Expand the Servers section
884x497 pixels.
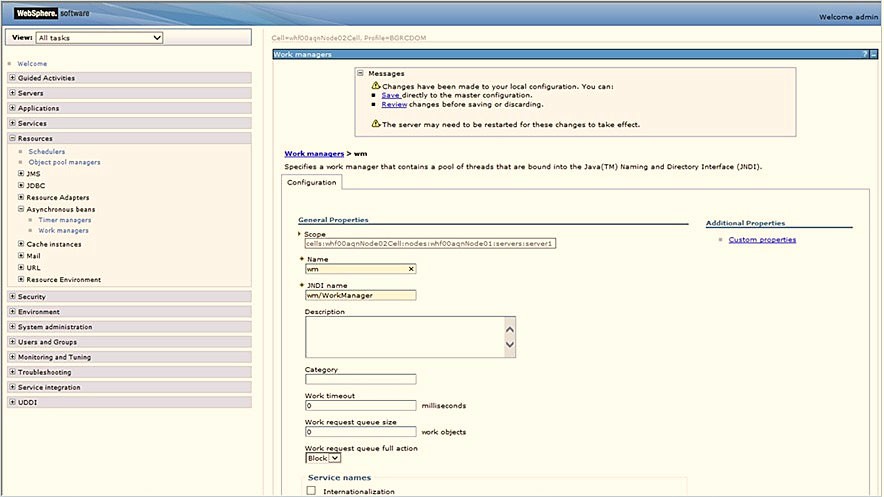tap(12, 93)
